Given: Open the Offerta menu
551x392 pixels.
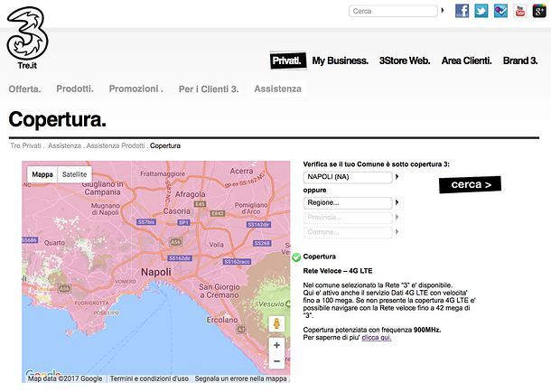Looking at the screenshot, I should click(24, 89).
